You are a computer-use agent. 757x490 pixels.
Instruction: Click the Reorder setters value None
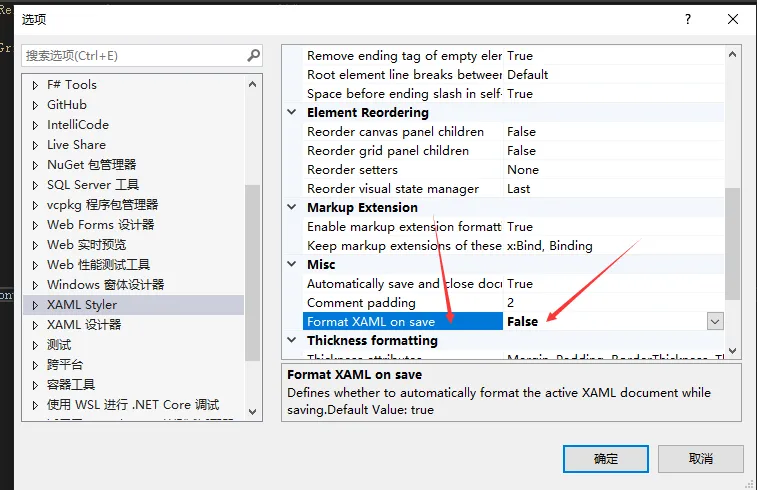(522, 170)
